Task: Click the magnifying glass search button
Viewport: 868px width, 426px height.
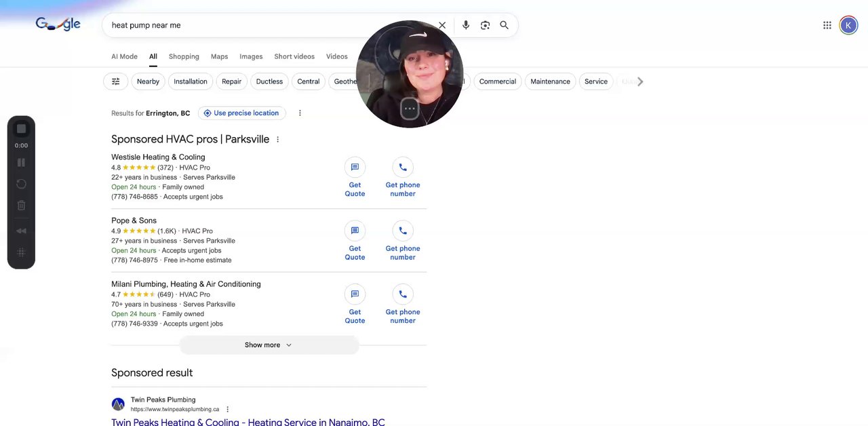Action: pos(504,25)
